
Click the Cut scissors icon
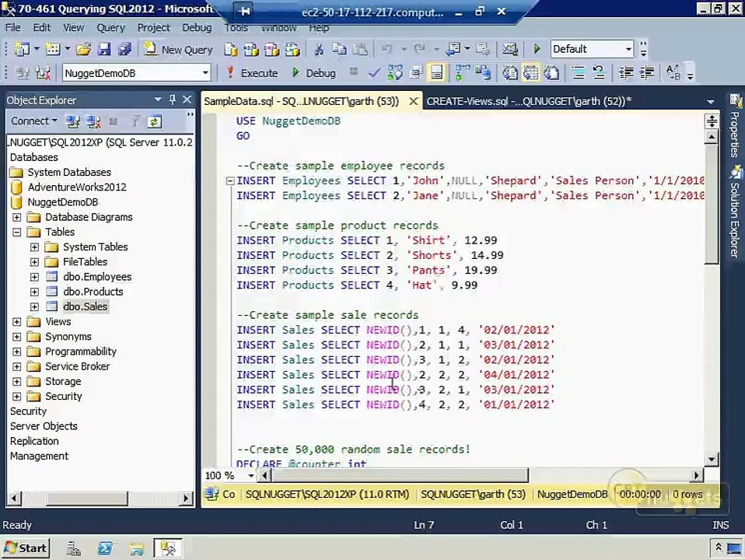319,50
